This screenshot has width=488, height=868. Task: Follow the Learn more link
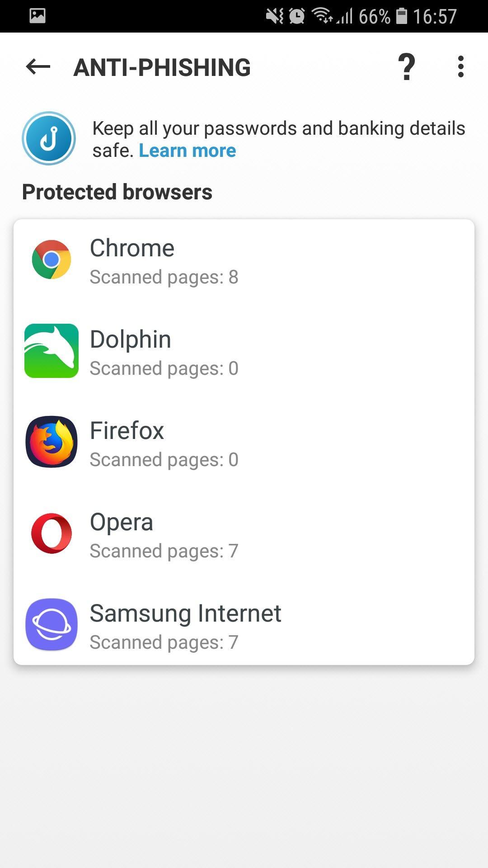coord(187,151)
